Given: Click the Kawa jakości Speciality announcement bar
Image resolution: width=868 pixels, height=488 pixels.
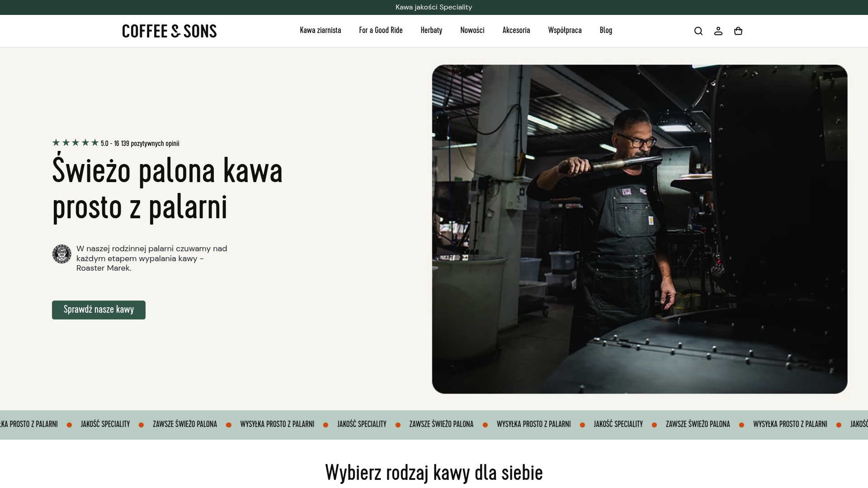Looking at the screenshot, I should pyautogui.click(x=434, y=7).
